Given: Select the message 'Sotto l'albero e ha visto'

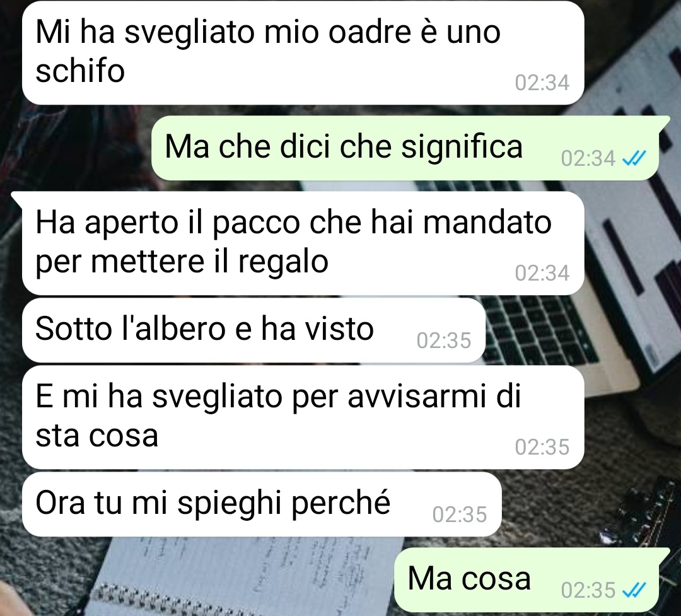Looking at the screenshot, I should coord(253,330).
